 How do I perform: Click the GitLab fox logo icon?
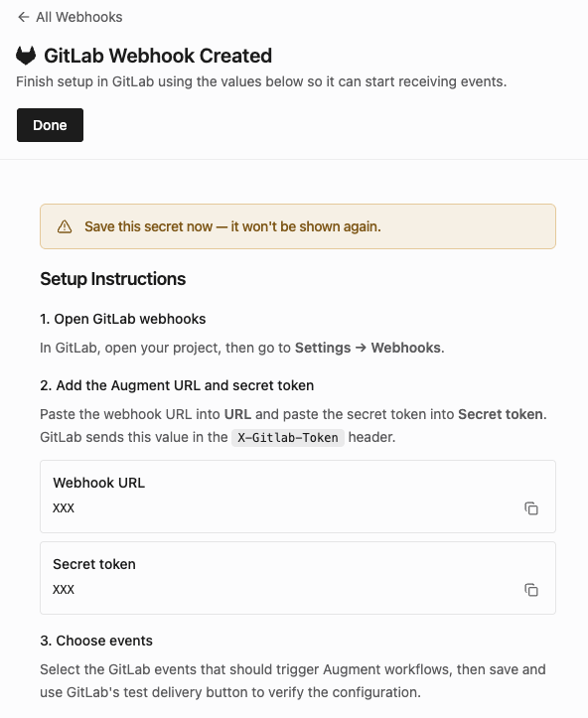coord(26,56)
